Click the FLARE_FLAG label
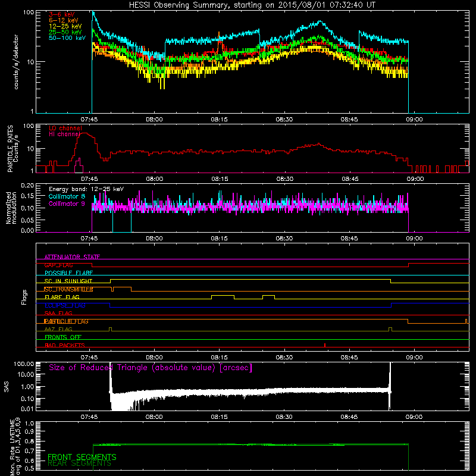This screenshot has width=476, height=476. (x=62, y=297)
